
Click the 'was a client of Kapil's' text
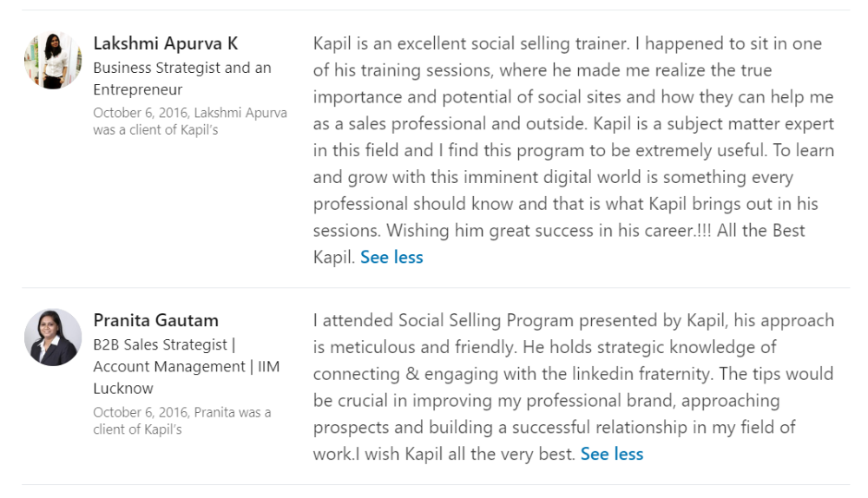(x=155, y=130)
